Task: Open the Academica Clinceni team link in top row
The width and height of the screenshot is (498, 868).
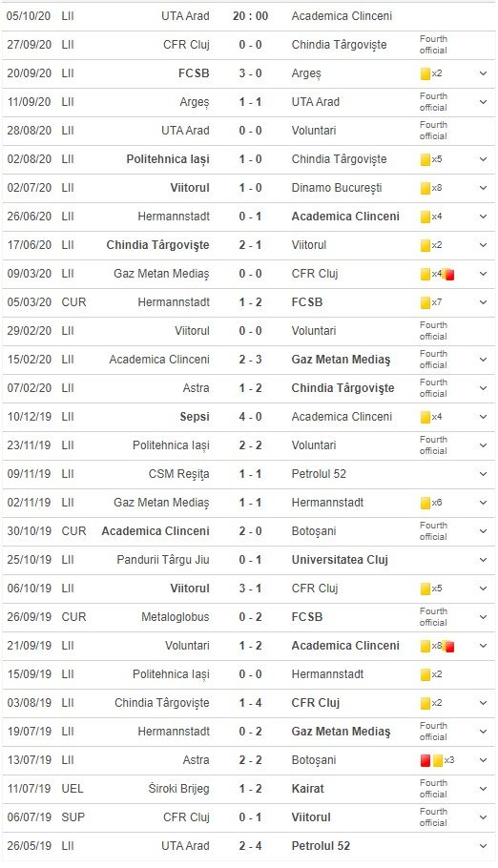Action: [342, 16]
